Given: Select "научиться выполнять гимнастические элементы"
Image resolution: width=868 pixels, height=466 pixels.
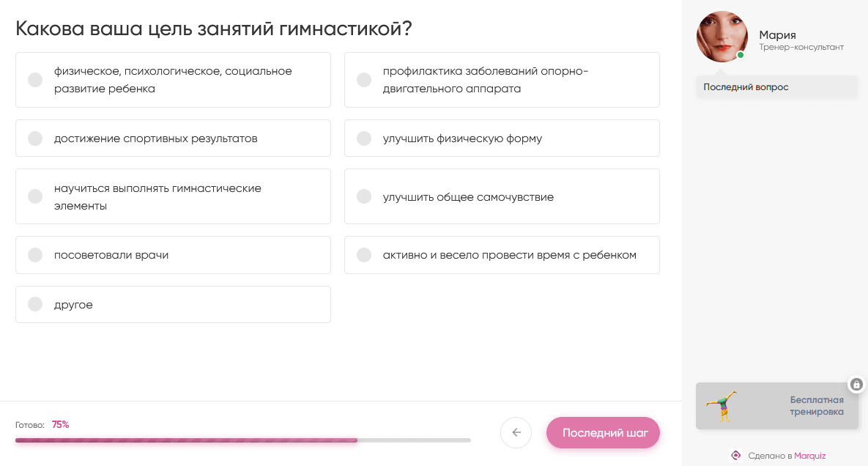Looking at the screenshot, I should click(x=35, y=196).
